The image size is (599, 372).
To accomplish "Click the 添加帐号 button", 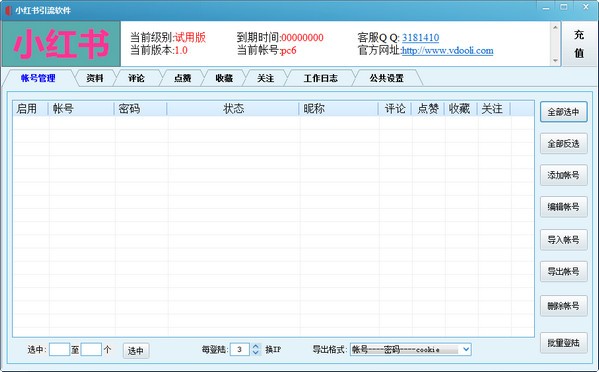I will (x=563, y=175).
